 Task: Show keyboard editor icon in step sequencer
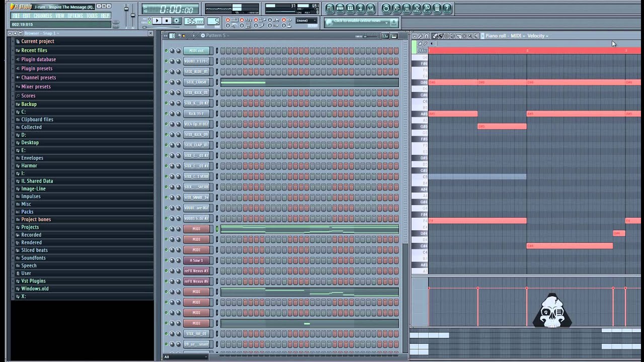pyautogui.click(x=394, y=36)
